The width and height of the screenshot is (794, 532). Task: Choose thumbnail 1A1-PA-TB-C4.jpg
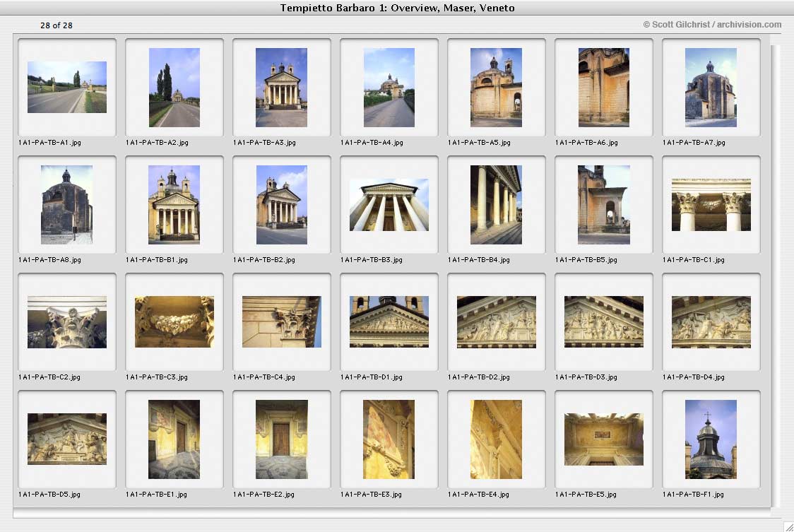(x=282, y=321)
